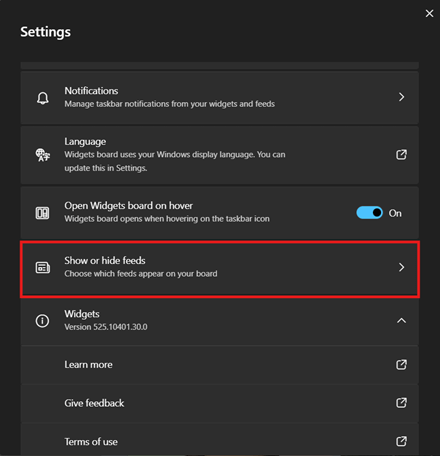Click the Widgets info circle icon

tap(42, 321)
